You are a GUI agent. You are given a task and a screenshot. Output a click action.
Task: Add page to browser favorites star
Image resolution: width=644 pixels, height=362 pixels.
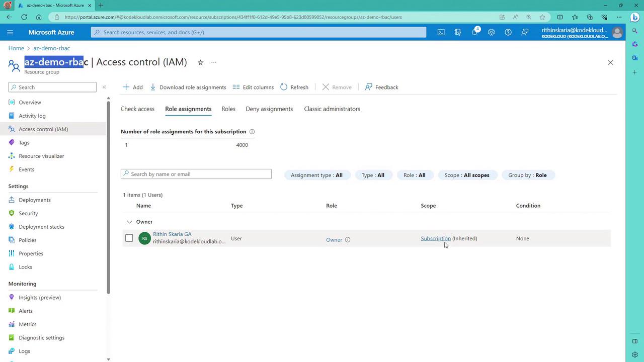click(x=542, y=17)
